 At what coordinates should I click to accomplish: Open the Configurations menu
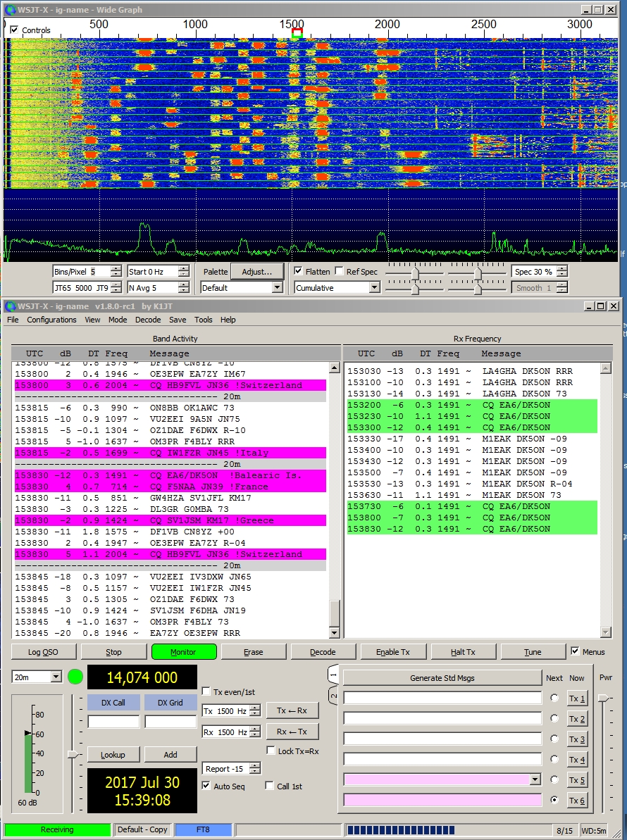click(x=51, y=320)
